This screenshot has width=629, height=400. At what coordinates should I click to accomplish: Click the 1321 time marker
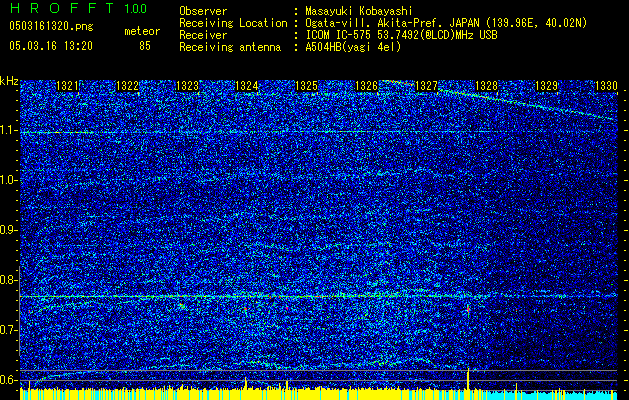67,85
